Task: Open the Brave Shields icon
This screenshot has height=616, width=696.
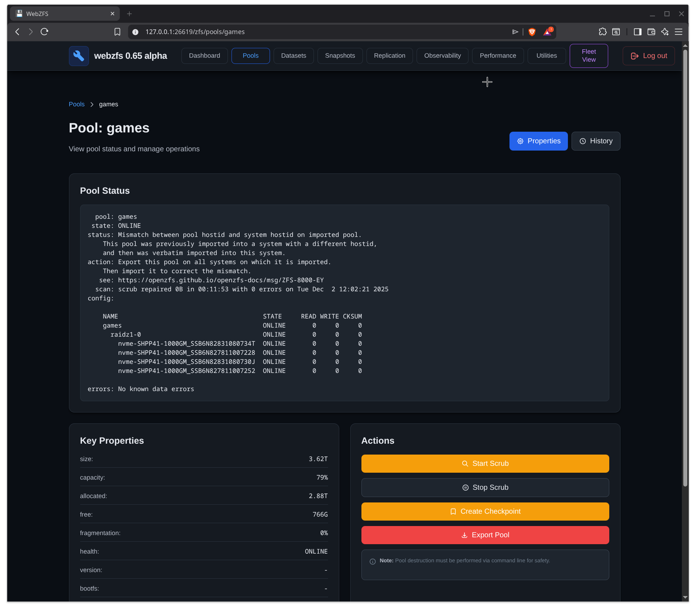Action: pyautogui.click(x=532, y=32)
